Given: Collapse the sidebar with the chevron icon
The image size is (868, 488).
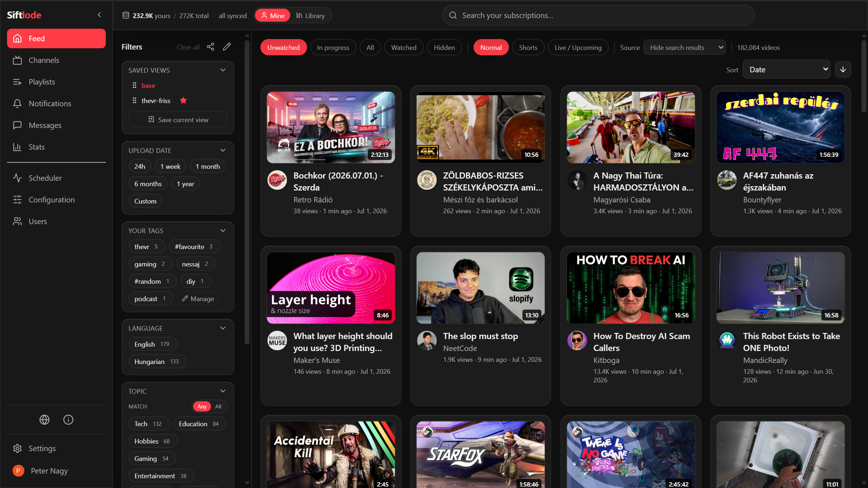Looking at the screenshot, I should pos(99,15).
